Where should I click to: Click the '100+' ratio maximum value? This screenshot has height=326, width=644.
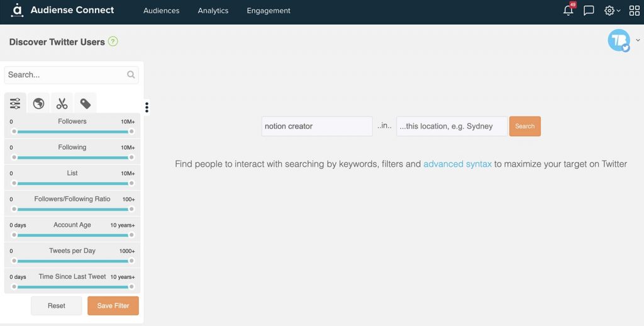(128, 200)
